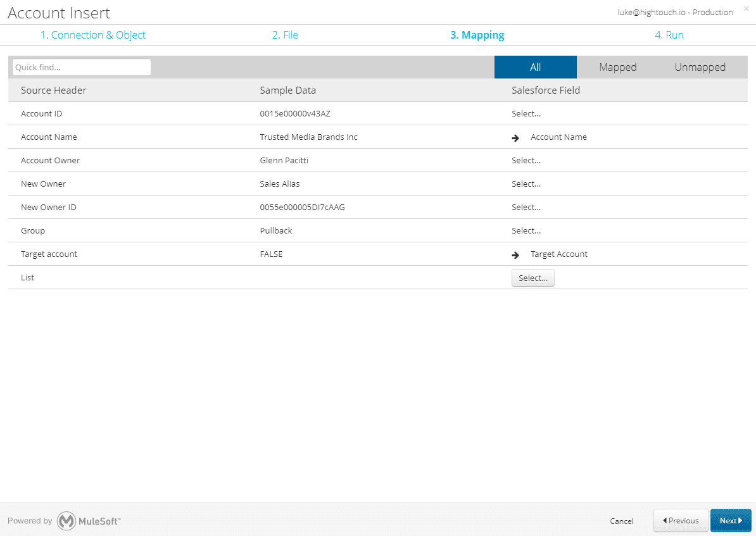Open the Salesforce field selector for Account ID
Screen dimensions: 756x536
[x=526, y=113]
